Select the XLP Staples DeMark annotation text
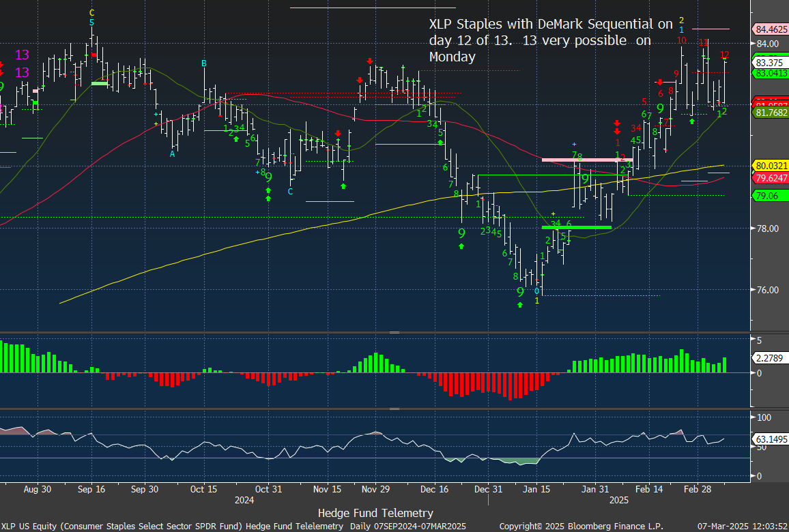 pyautogui.click(x=551, y=40)
